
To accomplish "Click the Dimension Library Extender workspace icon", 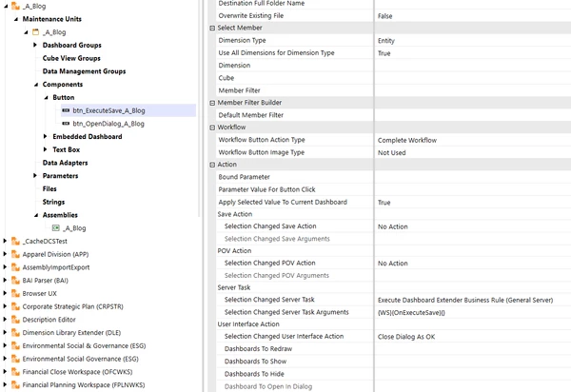I will click(x=15, y=333).
